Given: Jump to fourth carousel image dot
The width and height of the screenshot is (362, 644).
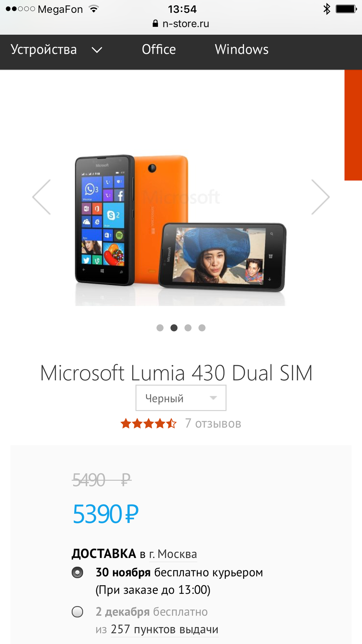Looking at the screenshot, I should pos(202,328).
